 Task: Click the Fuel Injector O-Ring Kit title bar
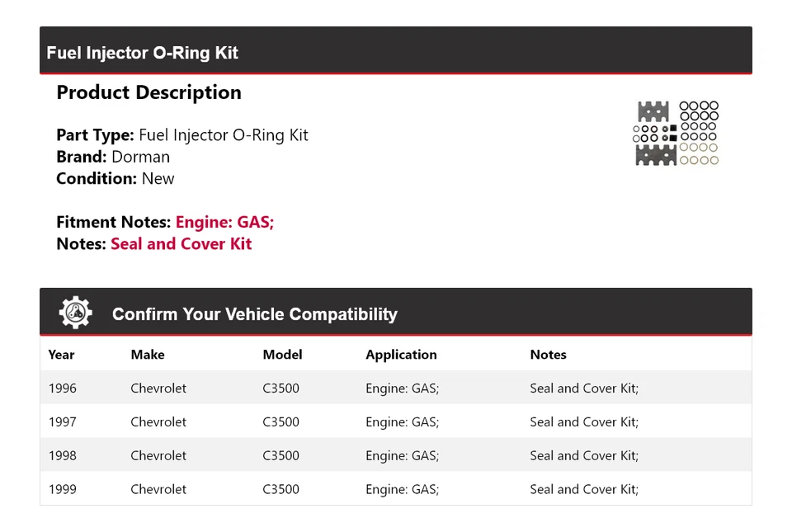[143, 53]
